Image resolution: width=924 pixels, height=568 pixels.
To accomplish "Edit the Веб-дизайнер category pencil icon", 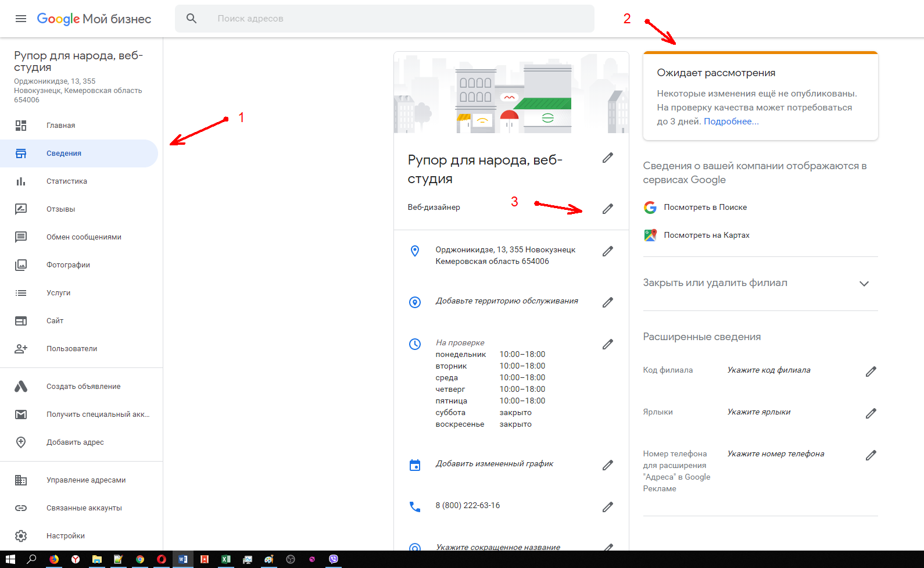I will pos(608,209).
